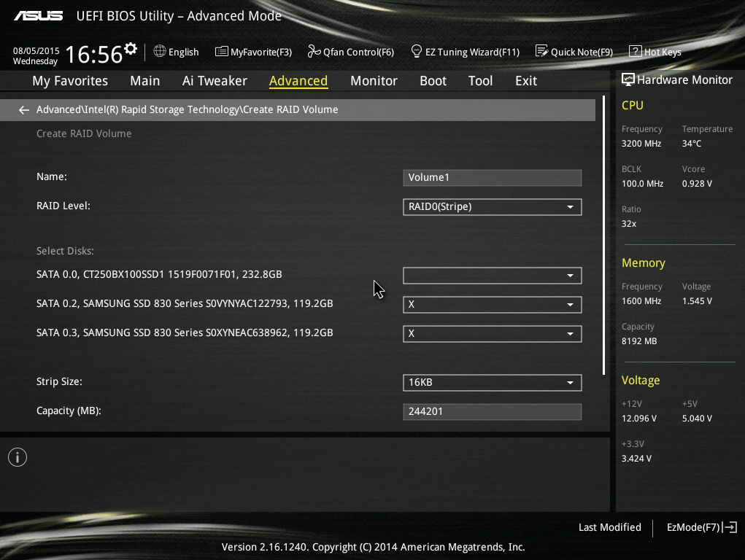Screen dimensions: 745x560
Task: Click the Memory section heading
Action: pos(644,263)
